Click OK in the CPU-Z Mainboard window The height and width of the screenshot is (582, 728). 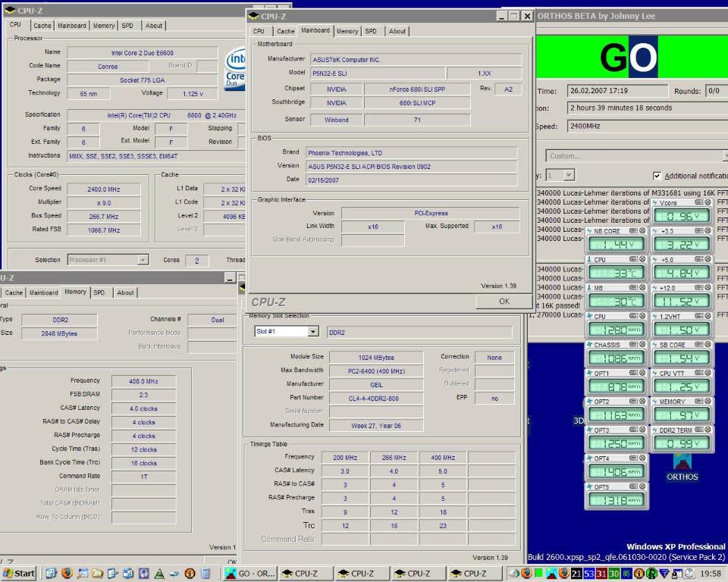(504, 301)
